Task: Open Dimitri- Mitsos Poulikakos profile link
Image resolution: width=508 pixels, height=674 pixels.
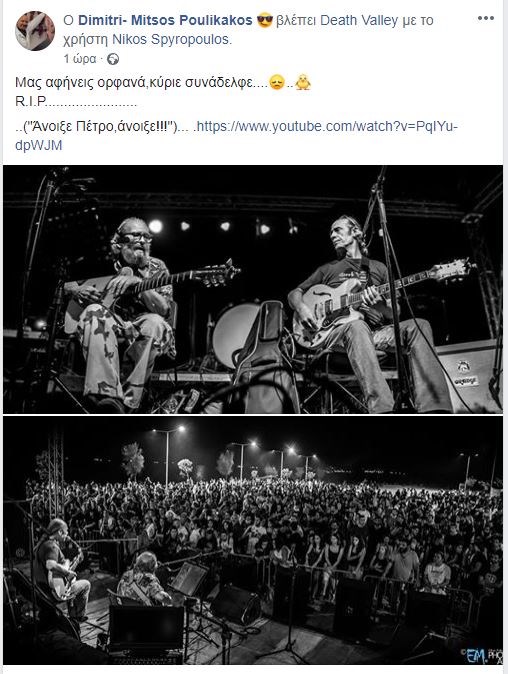Action: [x=165, y=20]
